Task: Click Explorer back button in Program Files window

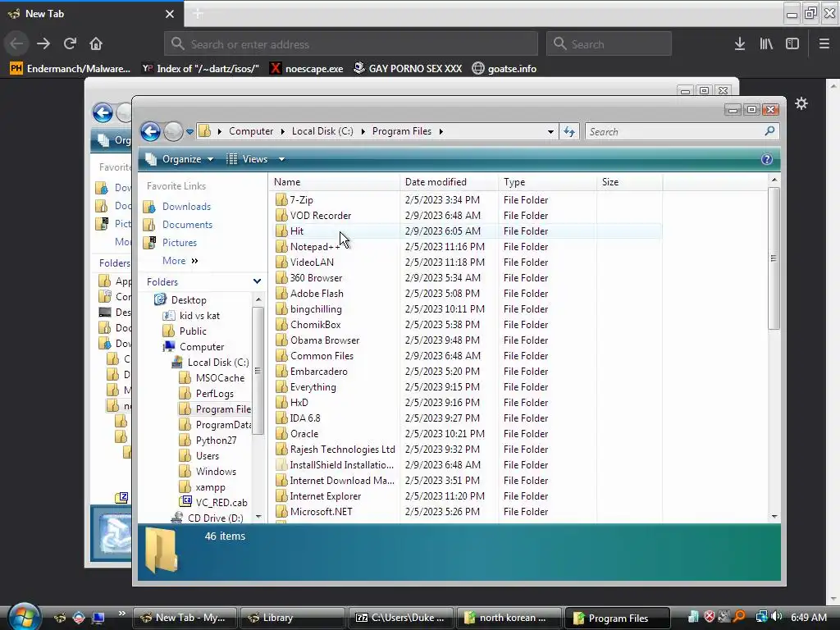Action: pos(151,131)
